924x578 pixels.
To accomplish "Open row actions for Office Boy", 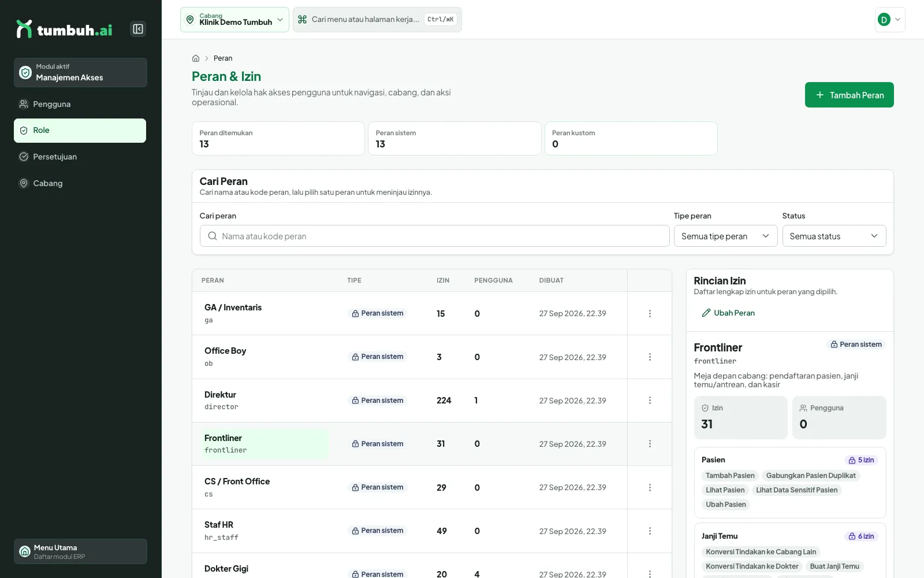I will [x=650, y=357].
